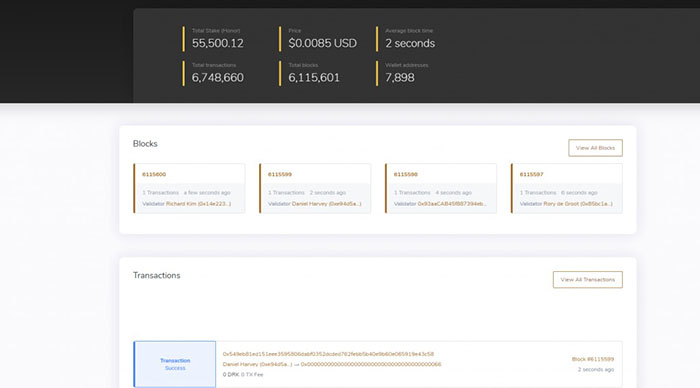Open Block #6115599 link in transaction row
The image size is (700, 388).
click(593, 359)
